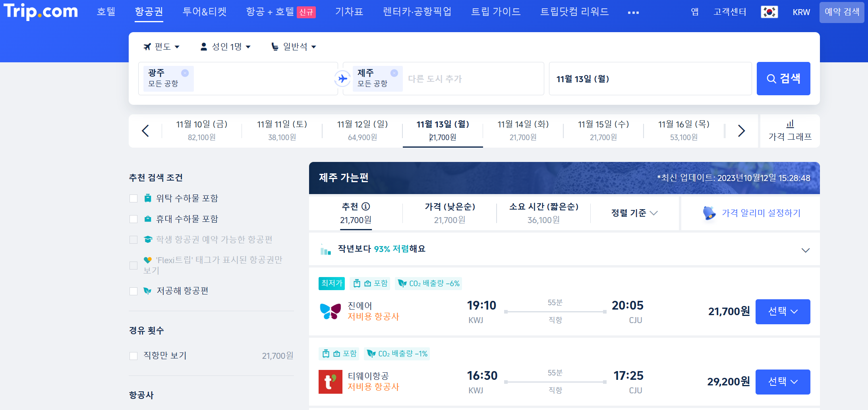The image size is (868, 410).
Task: Click the Korean flag language icon
Action: [769, 12]
